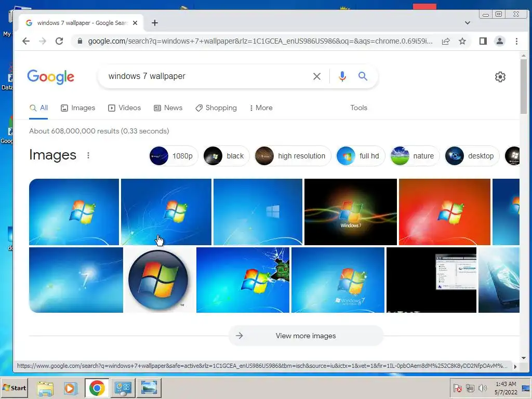The image size is (532, 399).
Task: Open wallpaper with white Windows 10 logo
Action: pyautogui.click(x=258, y=212)
